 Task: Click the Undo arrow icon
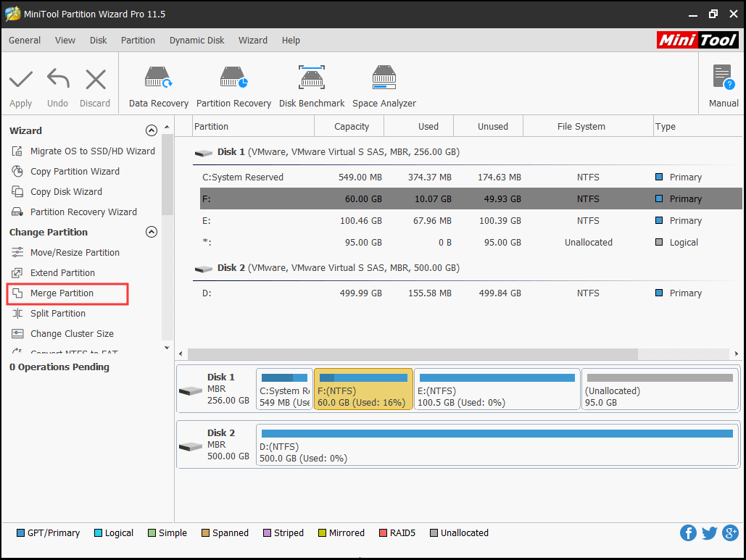point(58,78)
